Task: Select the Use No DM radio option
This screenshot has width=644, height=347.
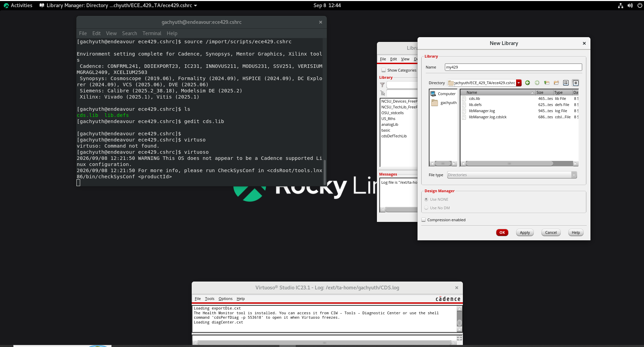Action: pyautogui.click(x=426, y=208)
